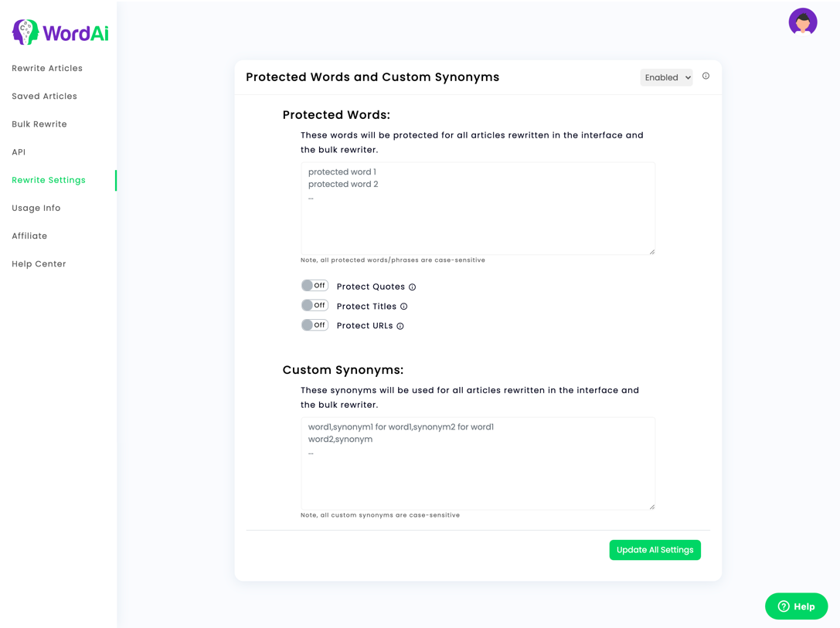Turn on Protect Titles

pyautogui.click(x=315, y=304)
